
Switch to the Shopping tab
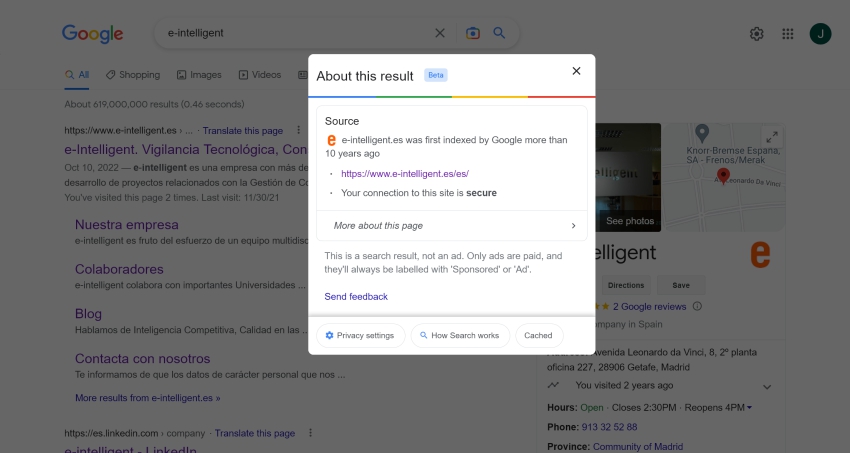[x=133, y=75]
